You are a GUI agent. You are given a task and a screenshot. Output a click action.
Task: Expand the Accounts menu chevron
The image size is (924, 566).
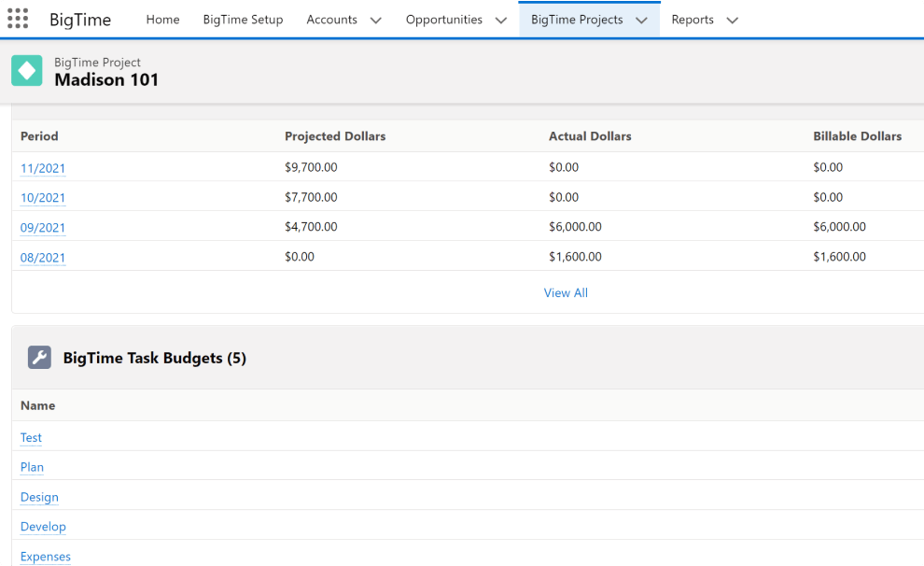tap(375, 20)
